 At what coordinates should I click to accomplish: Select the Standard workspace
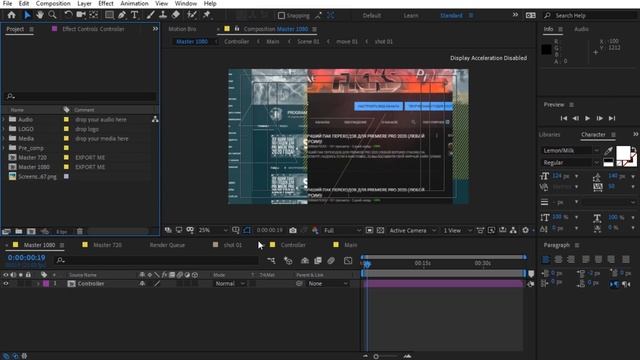(451, 16)
